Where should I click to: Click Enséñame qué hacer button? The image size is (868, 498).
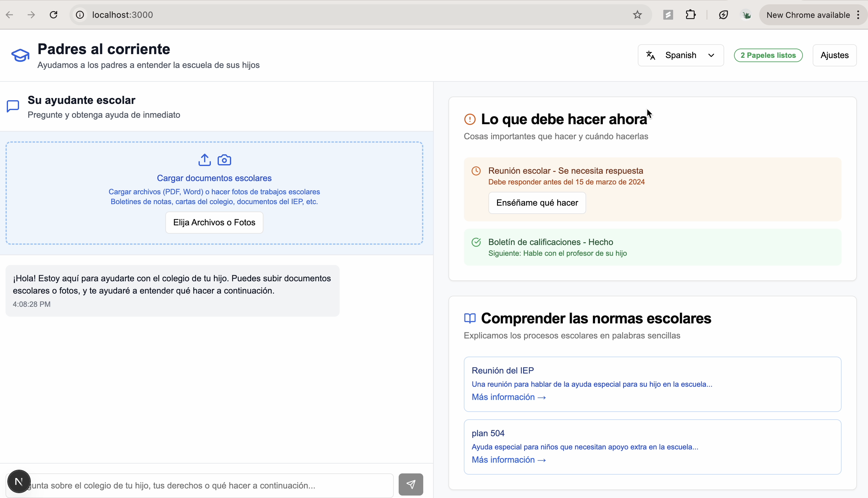coord(537,203)
